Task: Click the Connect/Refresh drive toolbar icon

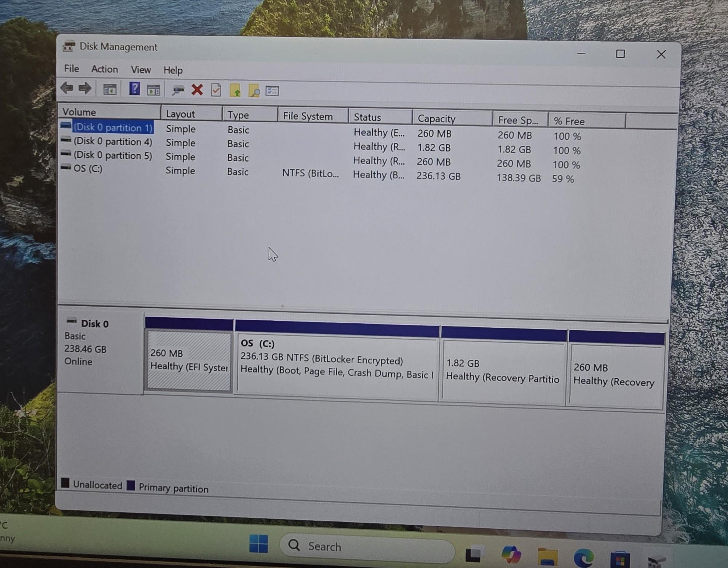Action: point(178,90)
